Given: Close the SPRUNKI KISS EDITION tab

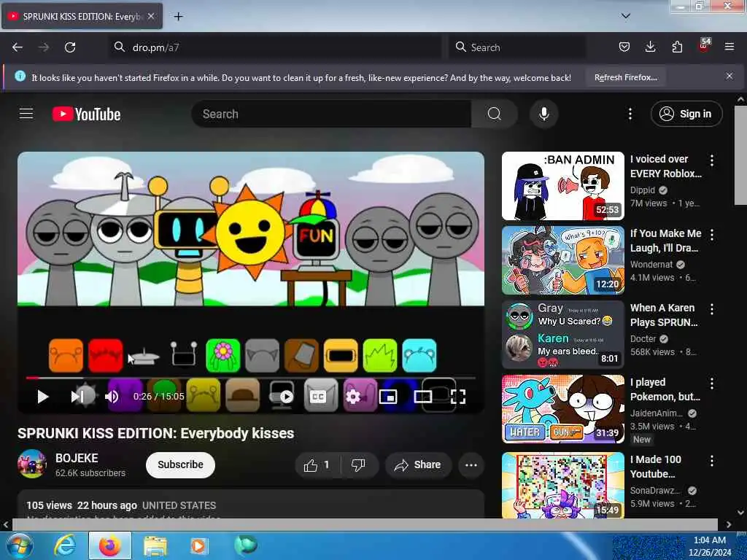Looking at the screenshot, I should click(151, 16).
